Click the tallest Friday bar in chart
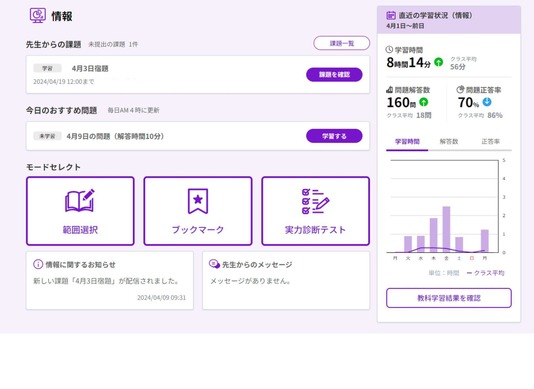Image resolution: width=534 pixels, height=389 pixels. (x=446, y=229)
